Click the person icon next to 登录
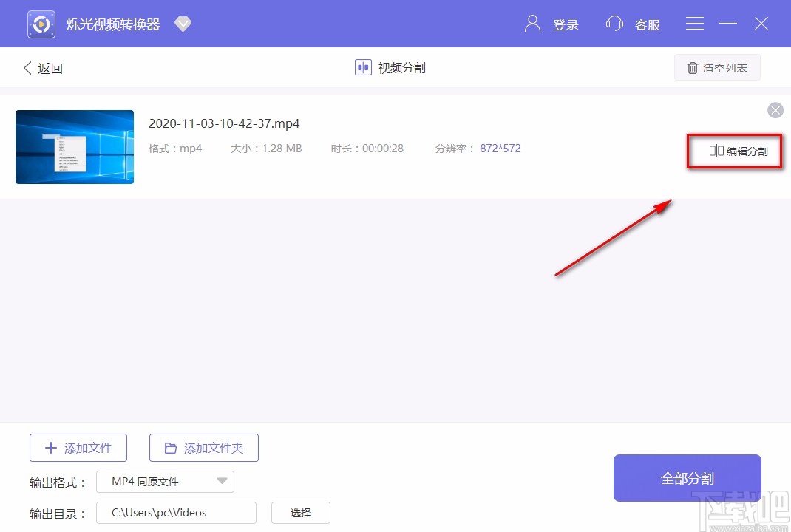791x532 pixels. click(x=532, y=23)
